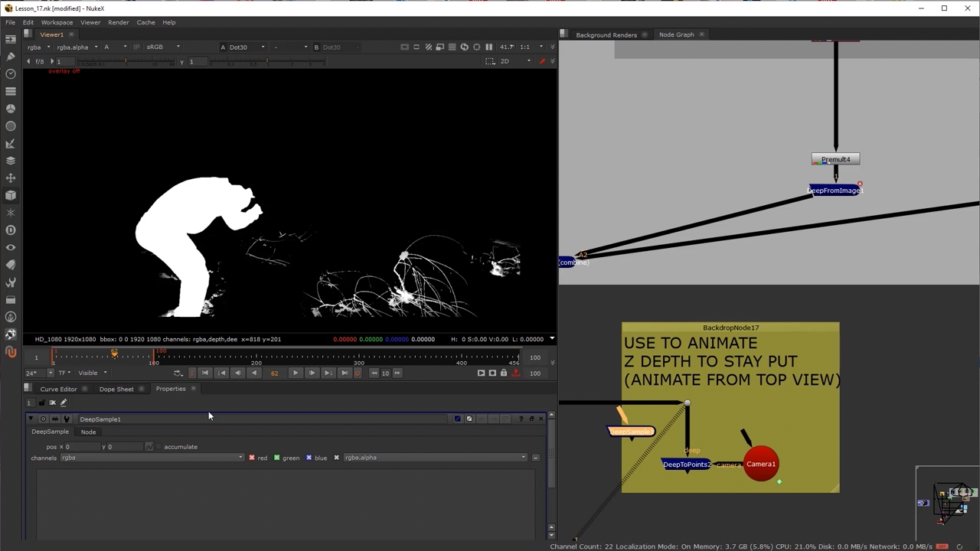Image resolution: width=980 pixels, height=551 pixels.
Task: Select the Premult4 node in Node Graph
Action: (835, 159)
